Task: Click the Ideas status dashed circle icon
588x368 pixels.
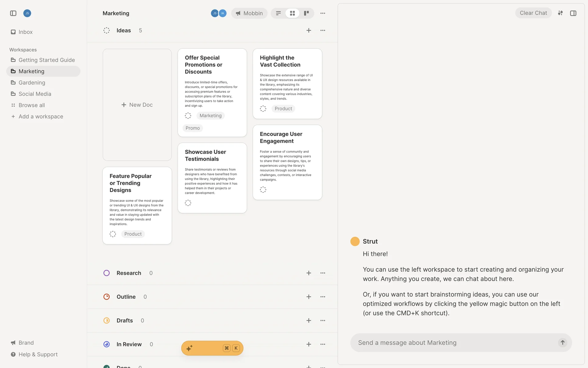Action: [x=107, y=30]
